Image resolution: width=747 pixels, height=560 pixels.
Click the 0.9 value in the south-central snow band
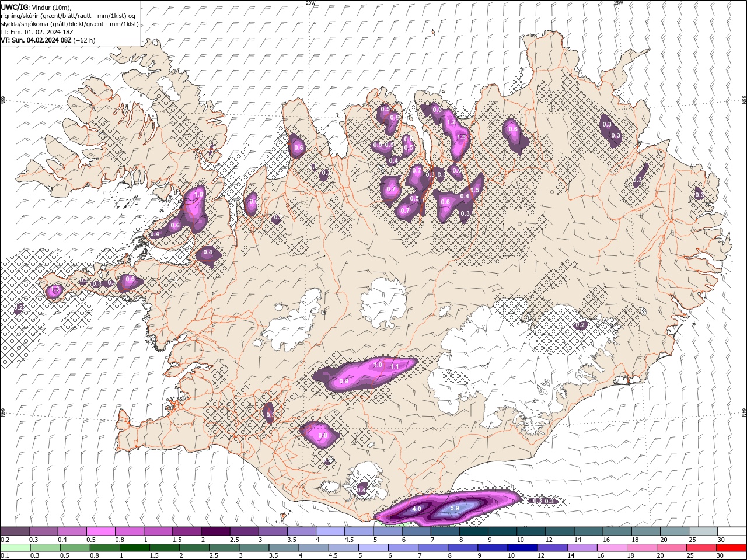[344, 381]
